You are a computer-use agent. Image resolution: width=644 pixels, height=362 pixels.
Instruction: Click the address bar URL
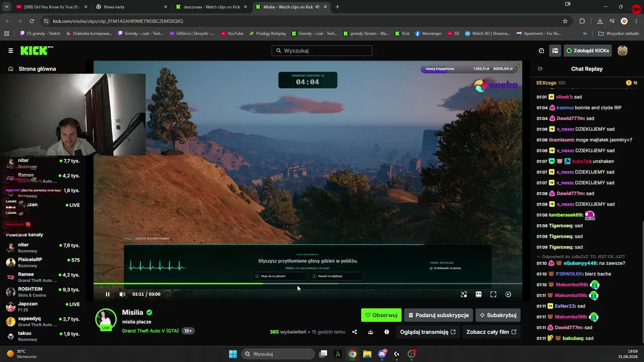pos(118,21)
